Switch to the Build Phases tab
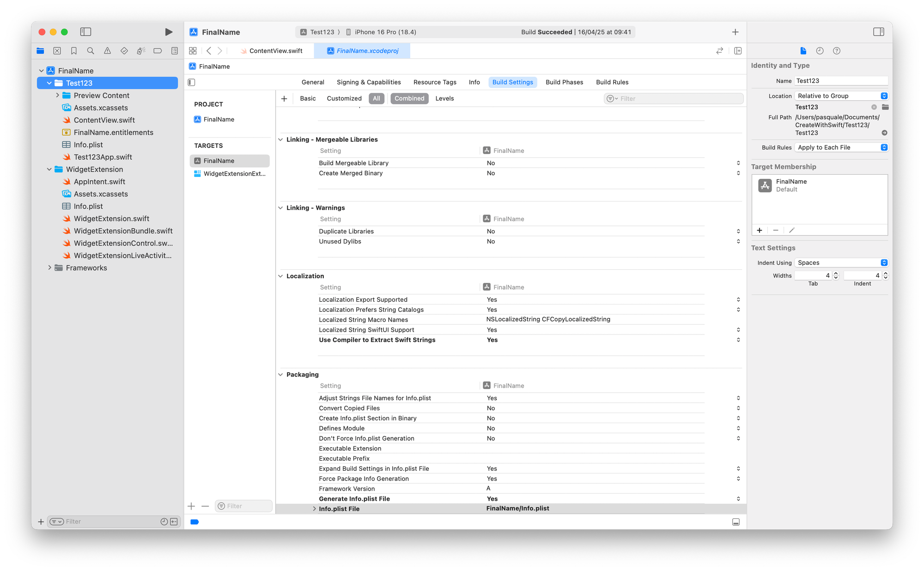 coord(564,82)
